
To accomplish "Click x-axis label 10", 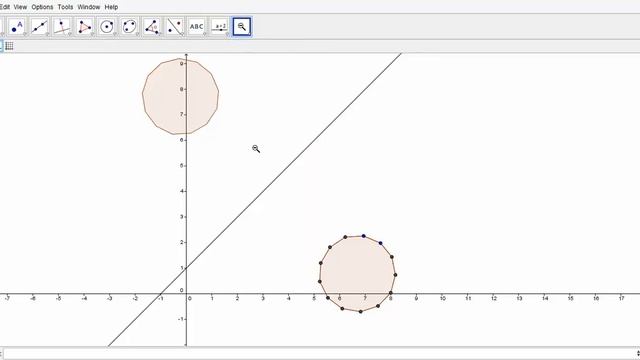I will coord(442,299).
